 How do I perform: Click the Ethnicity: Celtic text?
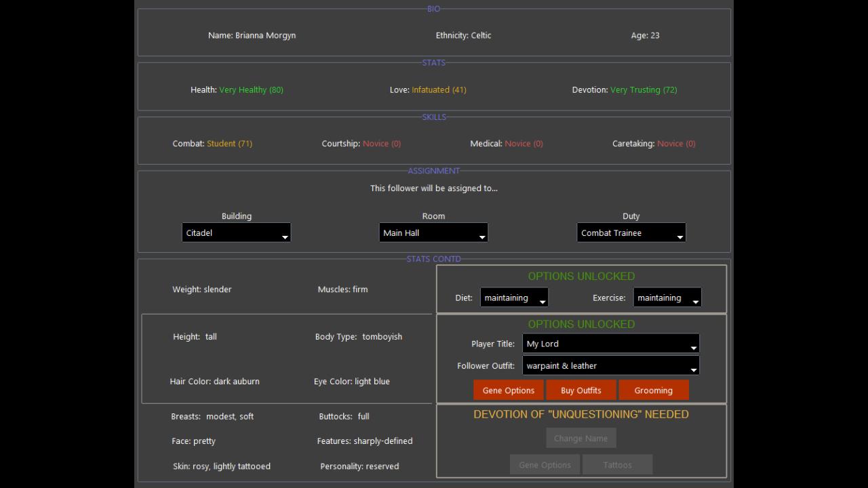point(464,35)
